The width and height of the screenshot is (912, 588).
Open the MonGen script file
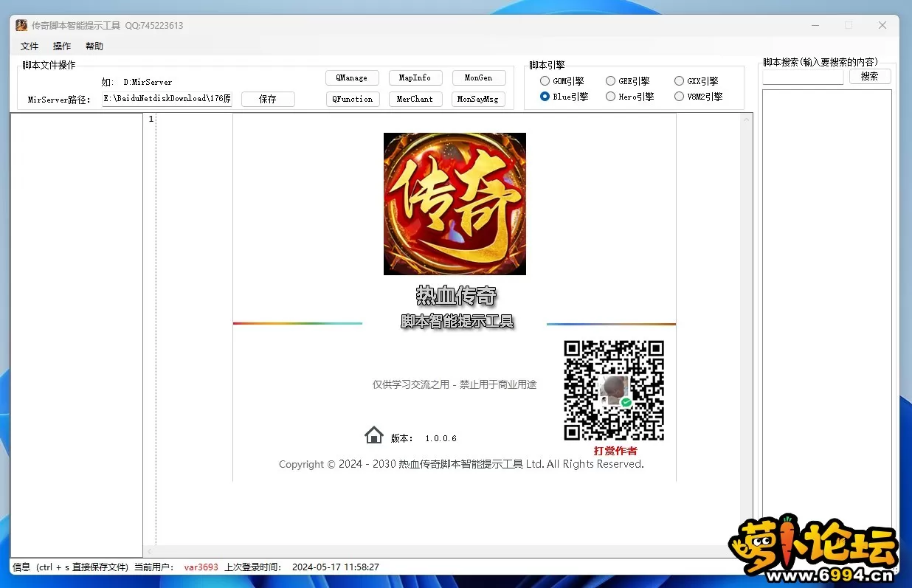[478, 77]
